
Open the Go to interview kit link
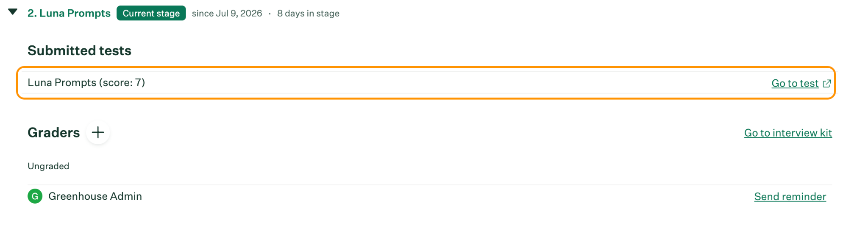pos(788,133)
